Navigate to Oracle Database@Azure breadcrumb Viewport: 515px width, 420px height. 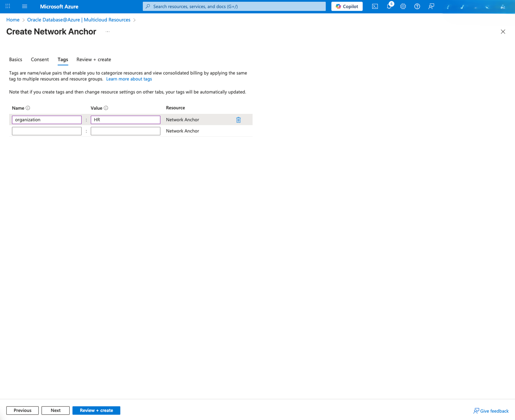point(79,20)
